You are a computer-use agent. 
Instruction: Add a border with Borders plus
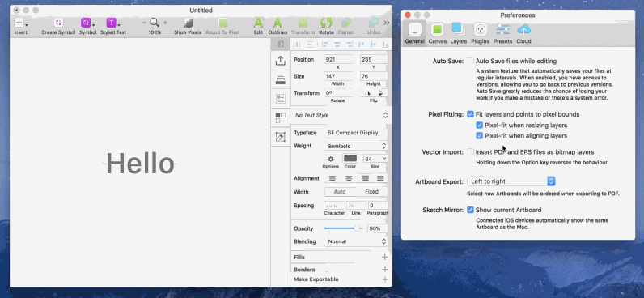click(385, 269)
